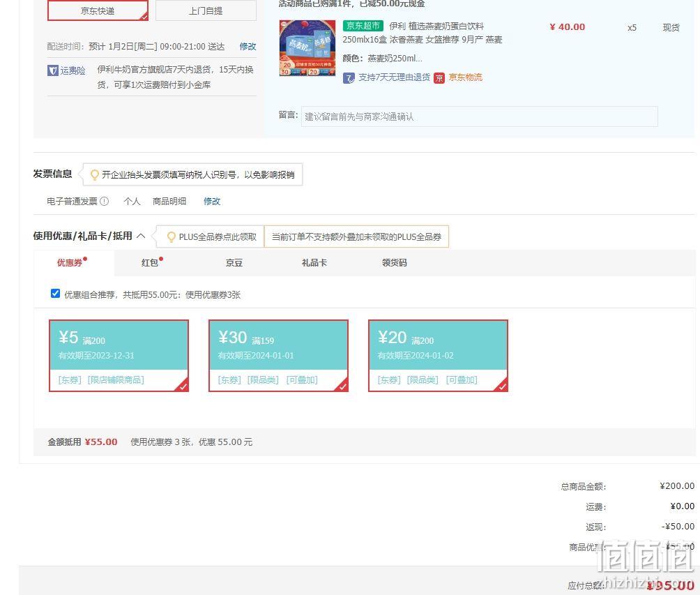Open the 伊利燕麦奶 product thumbnail
This screenshot has width=700, height=595.
(x=307, y=48)
